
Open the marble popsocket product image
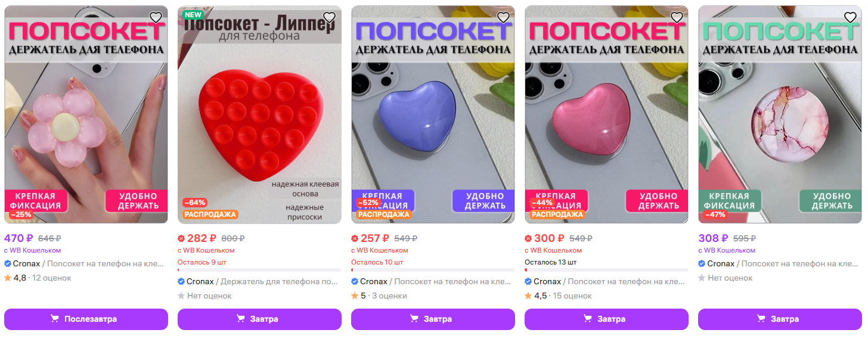780,114
